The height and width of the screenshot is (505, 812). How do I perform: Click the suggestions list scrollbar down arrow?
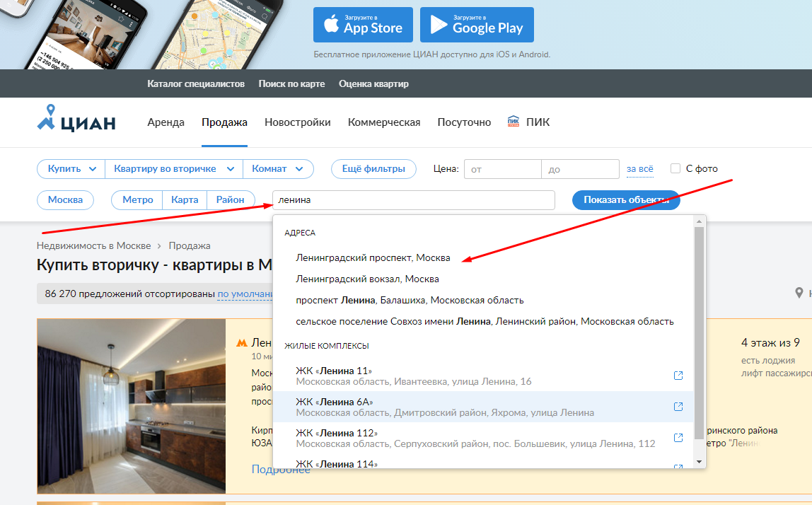point(699,461)
